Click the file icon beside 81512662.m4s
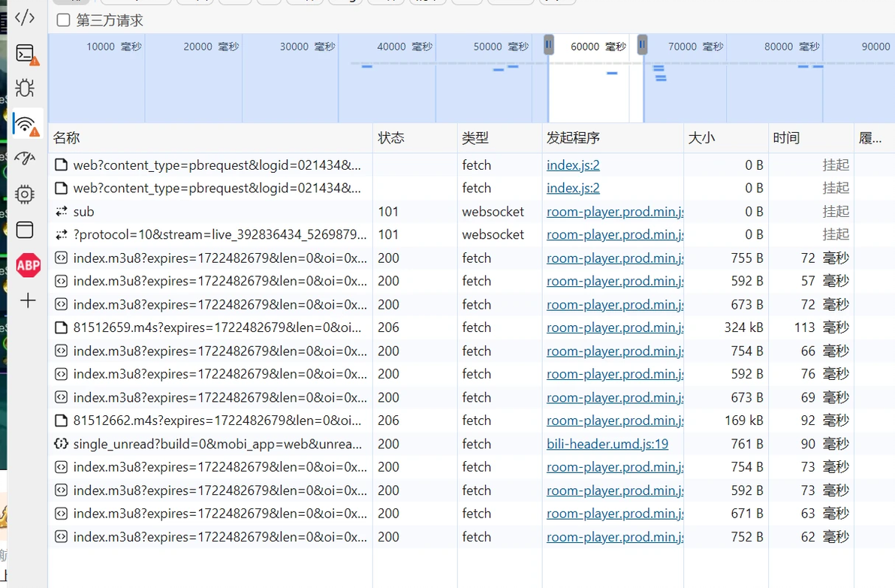The width and height of the screenshot is (895, 588). pyautogui.click(x=61, y=421)
